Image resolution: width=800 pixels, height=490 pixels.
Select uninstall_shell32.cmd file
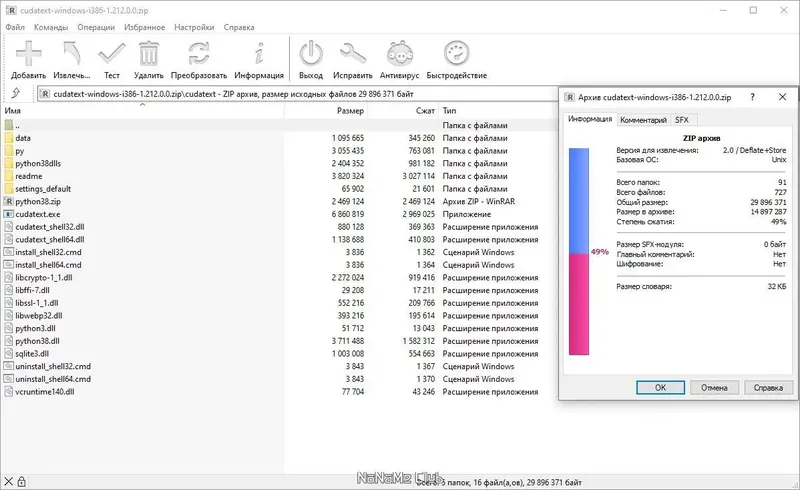tap(53, 366)
